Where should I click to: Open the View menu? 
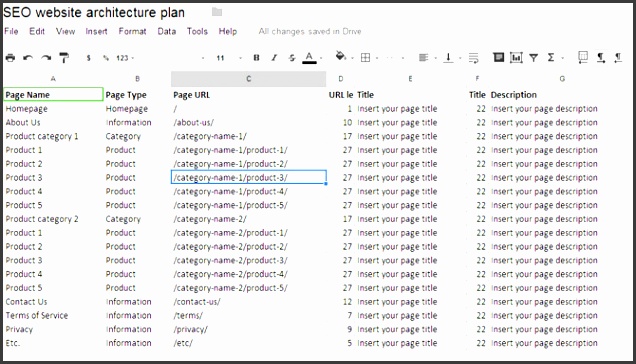click(65, 31)
